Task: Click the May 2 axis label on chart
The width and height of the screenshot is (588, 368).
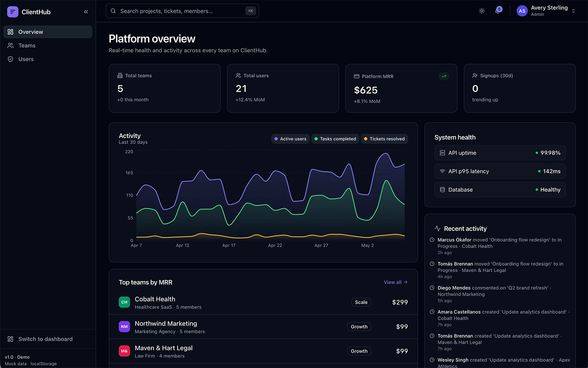Action: click(x=367, y=245)
